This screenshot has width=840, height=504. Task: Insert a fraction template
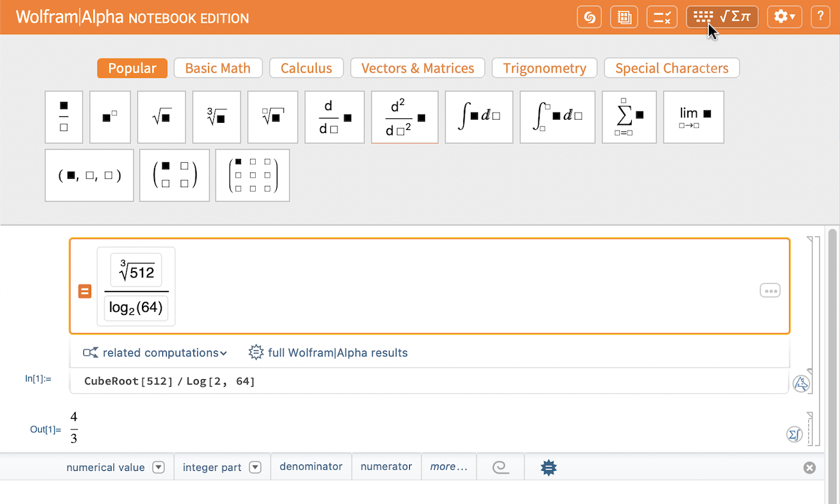[64, 117]
